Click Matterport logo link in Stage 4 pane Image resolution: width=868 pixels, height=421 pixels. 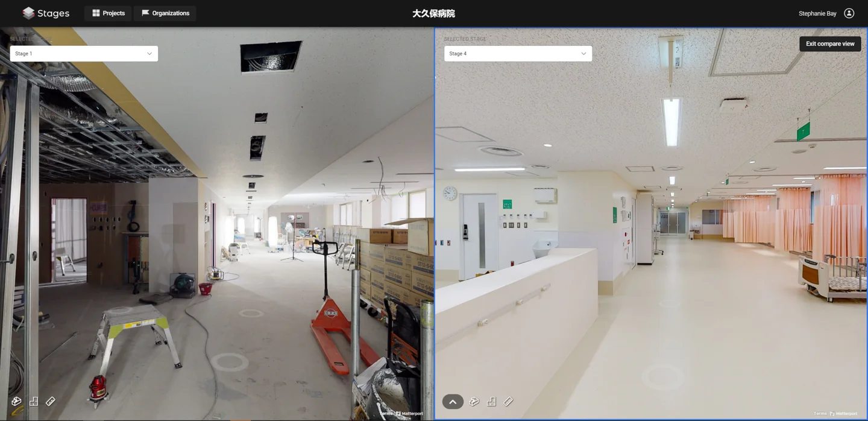pyautogui.click(x=844, y=414)
